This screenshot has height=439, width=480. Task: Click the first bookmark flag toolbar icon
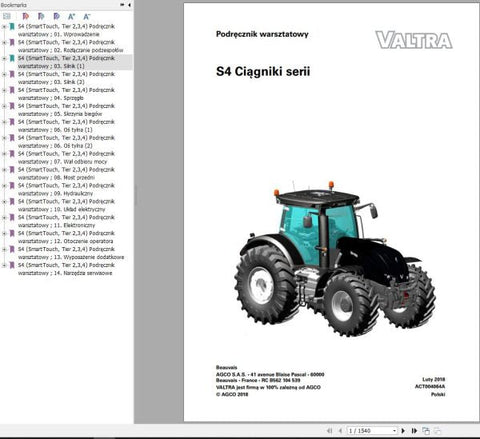click(25, 16)
